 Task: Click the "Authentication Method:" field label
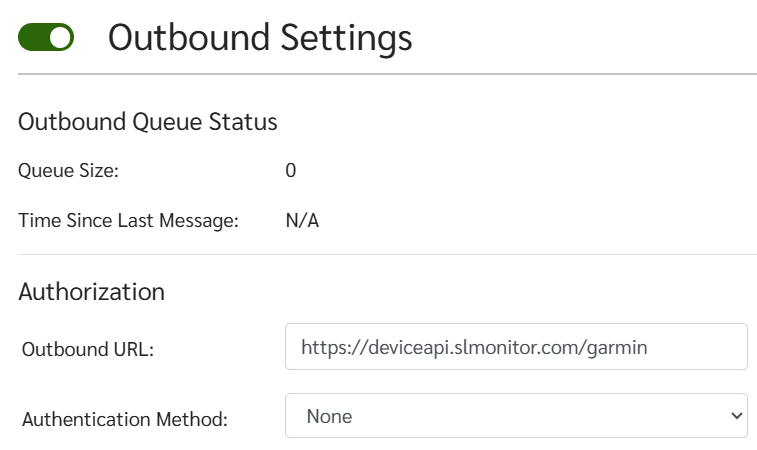point(125,418)
